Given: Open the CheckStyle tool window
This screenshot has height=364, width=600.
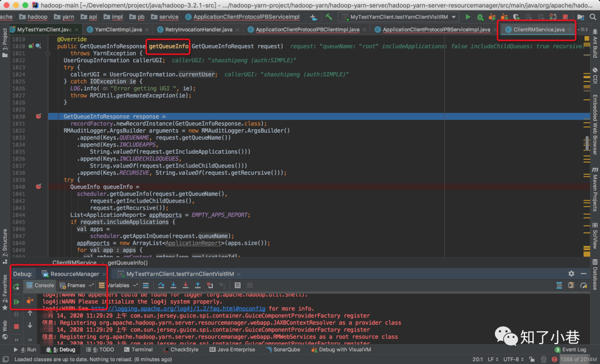Looking at the screenshot, I should [x=181, y=350].
